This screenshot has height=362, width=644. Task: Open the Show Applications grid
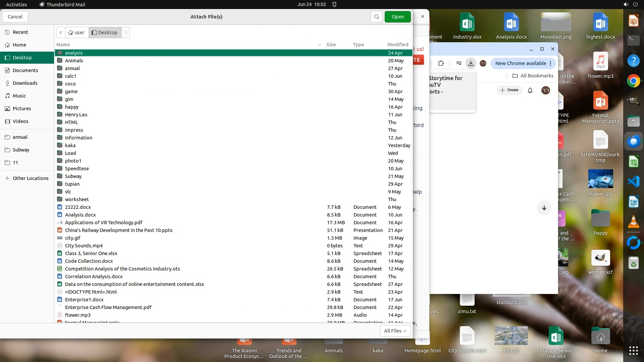633,350
